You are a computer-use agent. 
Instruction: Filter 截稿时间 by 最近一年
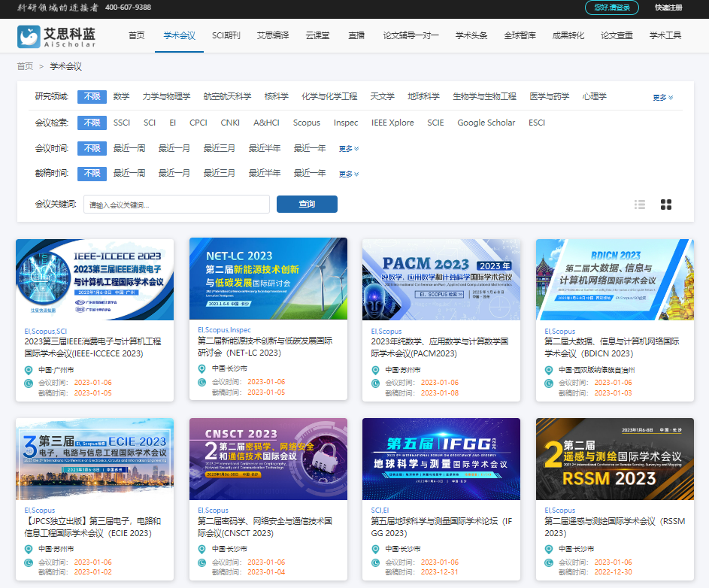(x=310, y=174)
